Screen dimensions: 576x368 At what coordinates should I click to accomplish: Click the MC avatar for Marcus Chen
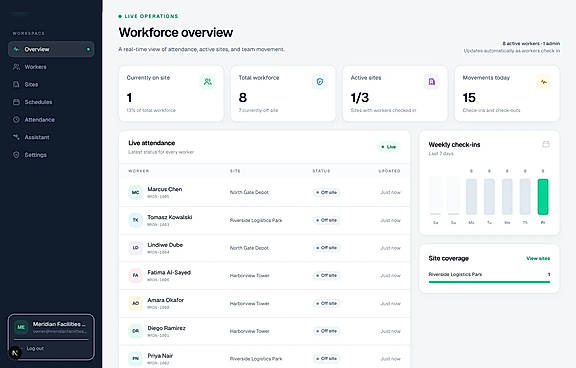136,192
